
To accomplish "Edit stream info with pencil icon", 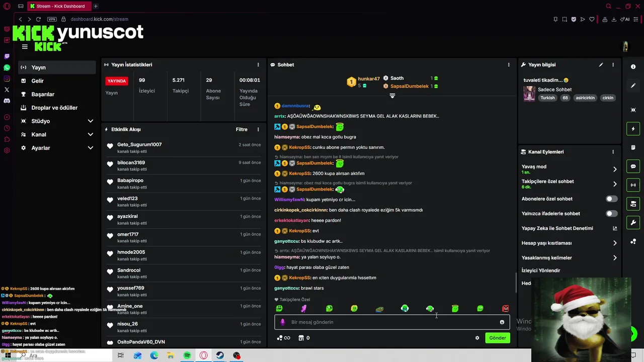I will pyautogui.click(x=601, y=65).
